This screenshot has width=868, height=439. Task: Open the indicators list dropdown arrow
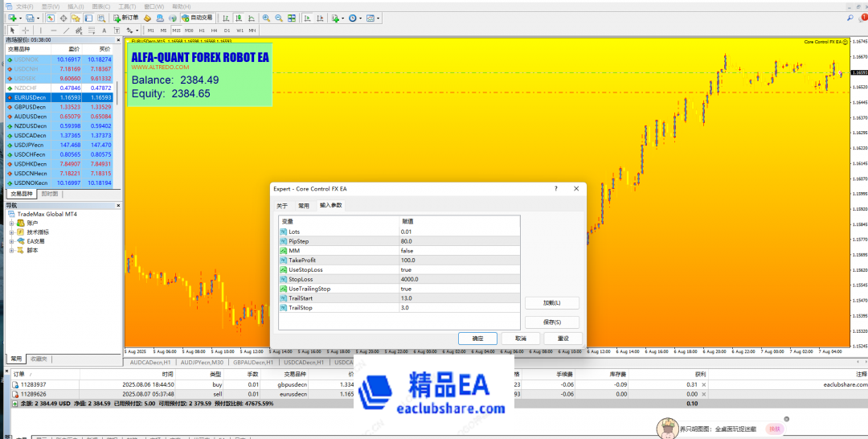(x=342, y=18)
